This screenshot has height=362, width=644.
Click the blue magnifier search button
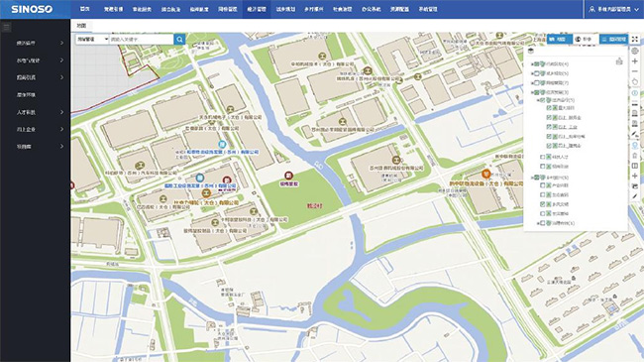click(x=179, y=39)
